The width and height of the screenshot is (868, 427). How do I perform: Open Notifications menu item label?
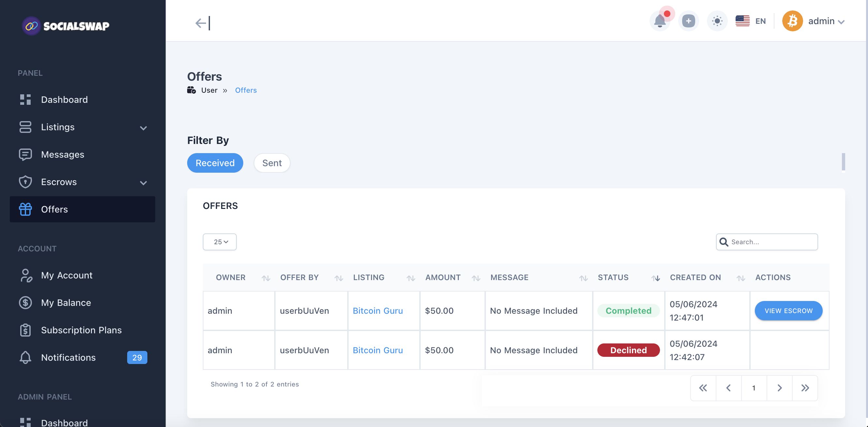68,357
